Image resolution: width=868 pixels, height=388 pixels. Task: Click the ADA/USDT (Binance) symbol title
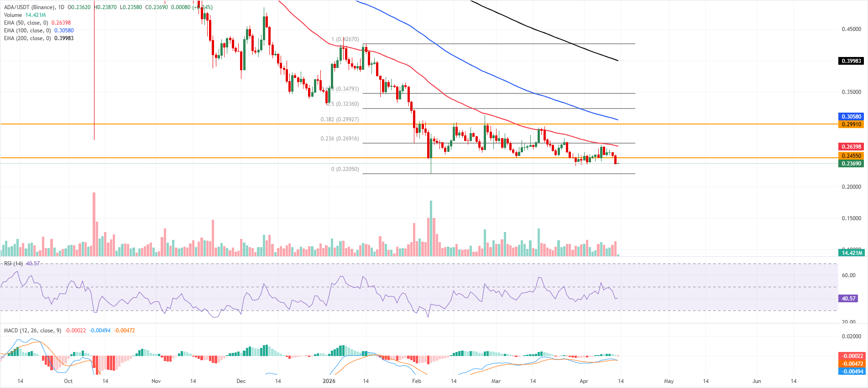(30, 7)
